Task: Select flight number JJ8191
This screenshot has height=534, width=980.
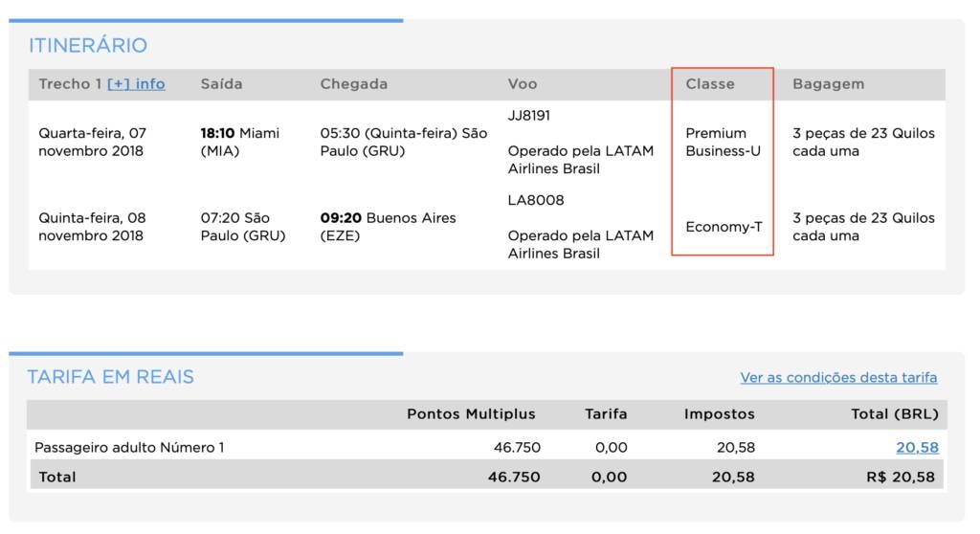Action: pyautogui.click(x=528, y=116)
